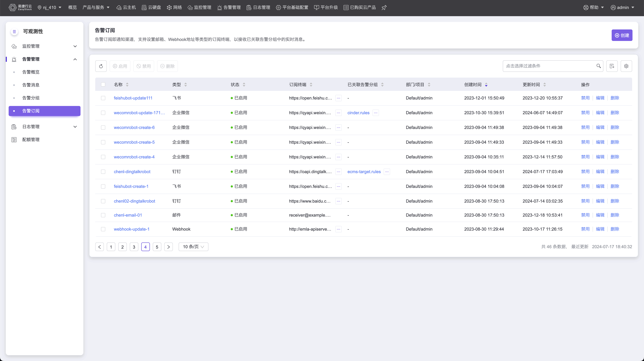Check the select-all checkbox in the table header
This screenshot has height=361, width=644.
103,84
